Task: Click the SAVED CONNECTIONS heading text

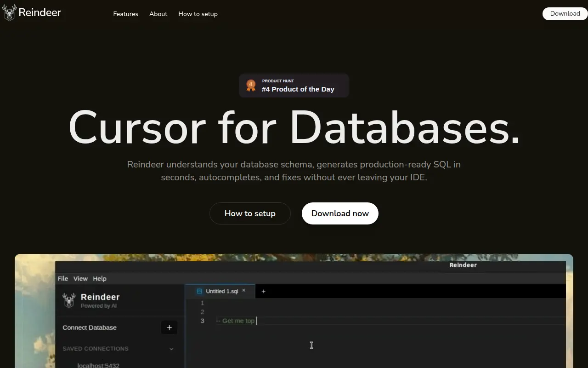Action: [96, 349]
